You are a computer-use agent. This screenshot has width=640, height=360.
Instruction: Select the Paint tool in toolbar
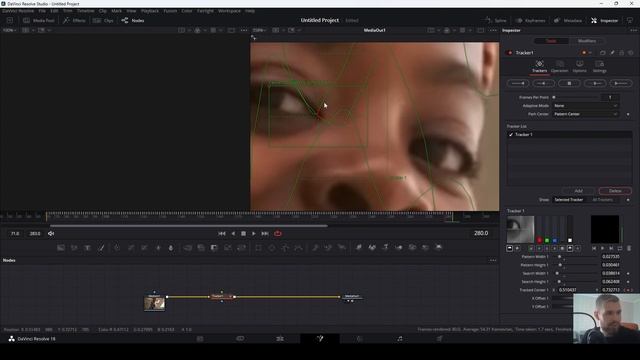tap(101, 247)
